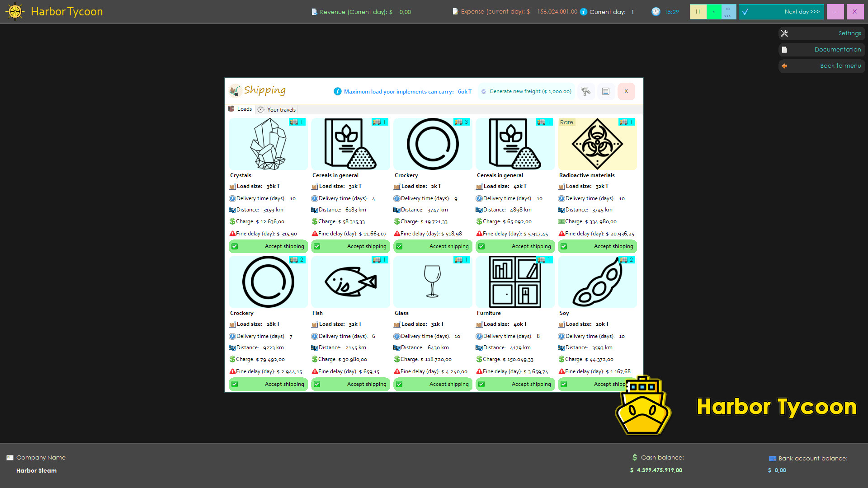Switch to the Your travels tab
868x488 pixels.
point(276,109)
